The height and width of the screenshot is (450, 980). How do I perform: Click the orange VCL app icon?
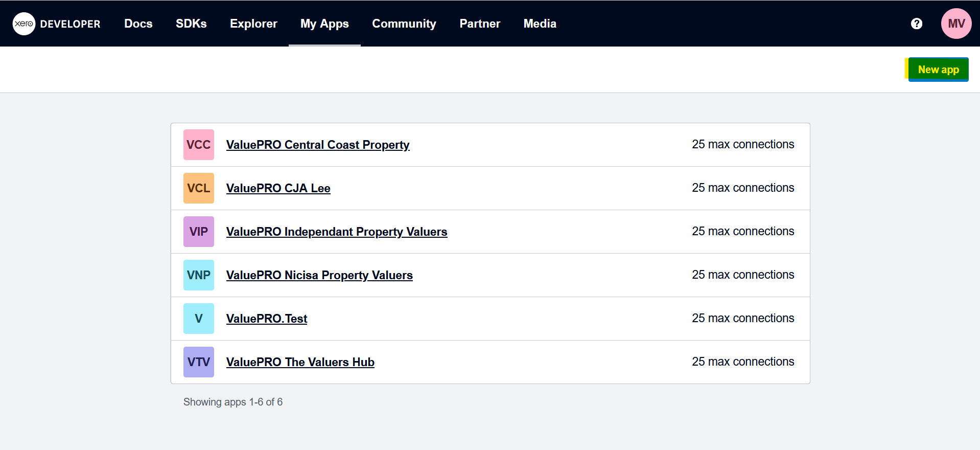click(198, 188)
